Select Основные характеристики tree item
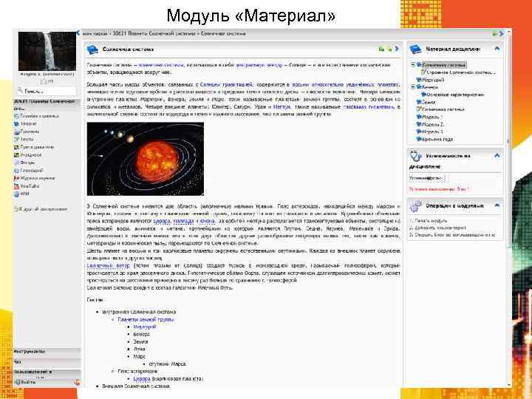 455,95
